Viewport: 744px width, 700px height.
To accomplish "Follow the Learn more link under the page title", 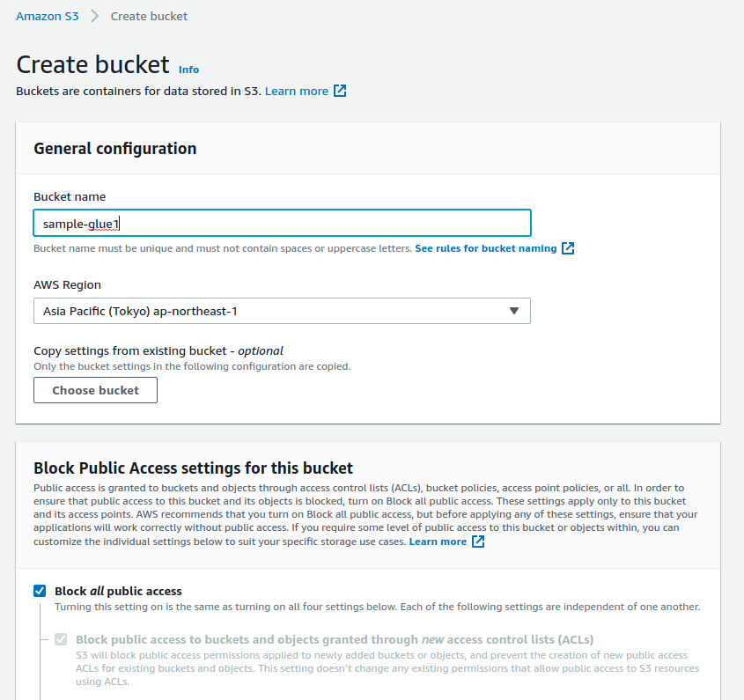I will click(297, 91).
